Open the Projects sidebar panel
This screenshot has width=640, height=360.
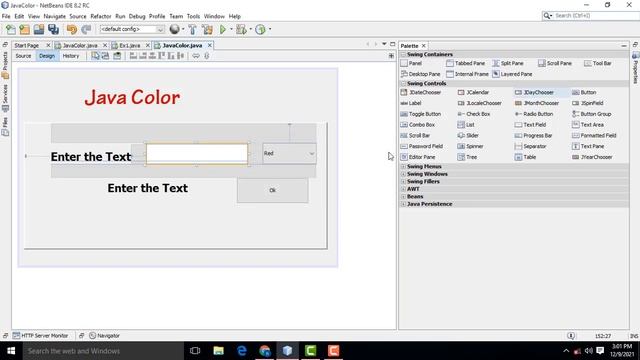coord(5,64)
